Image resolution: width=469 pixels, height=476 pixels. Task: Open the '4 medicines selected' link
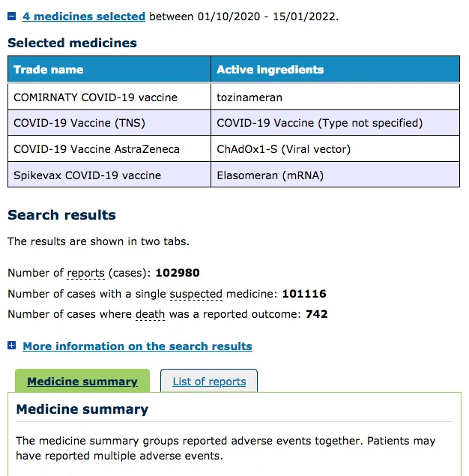(x=84, y=16)
